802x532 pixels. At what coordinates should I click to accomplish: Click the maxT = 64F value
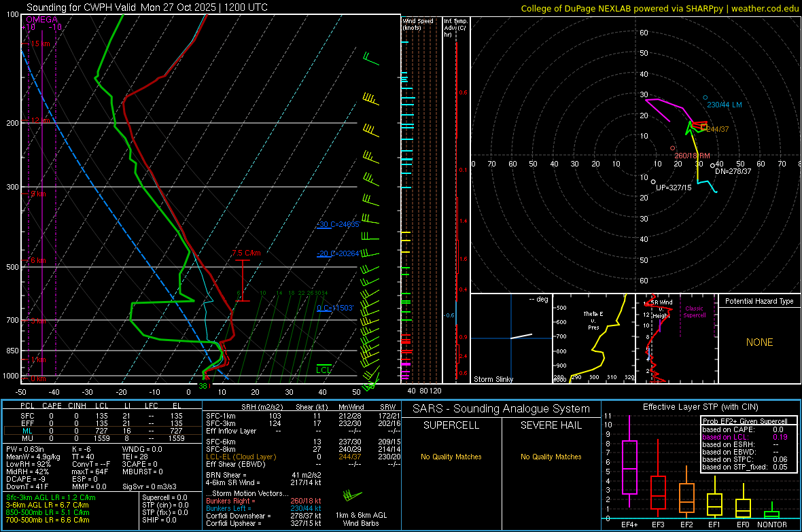tap(90, 472)
